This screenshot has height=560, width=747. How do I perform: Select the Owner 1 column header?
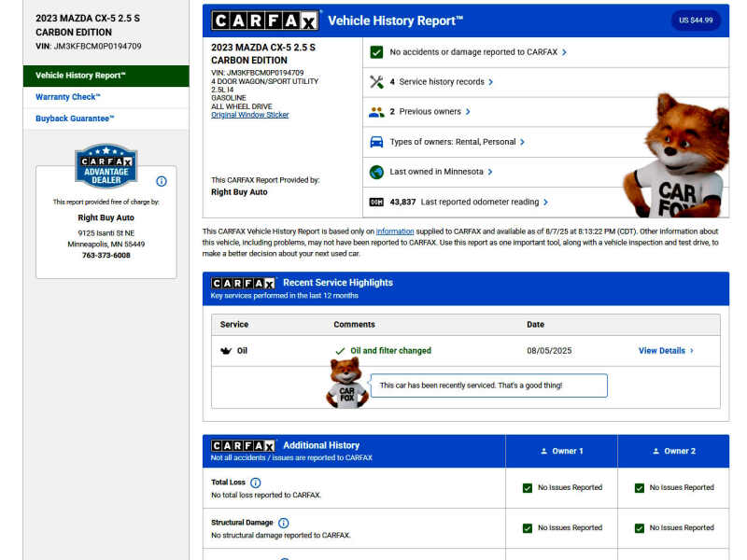tap(562, 451)
